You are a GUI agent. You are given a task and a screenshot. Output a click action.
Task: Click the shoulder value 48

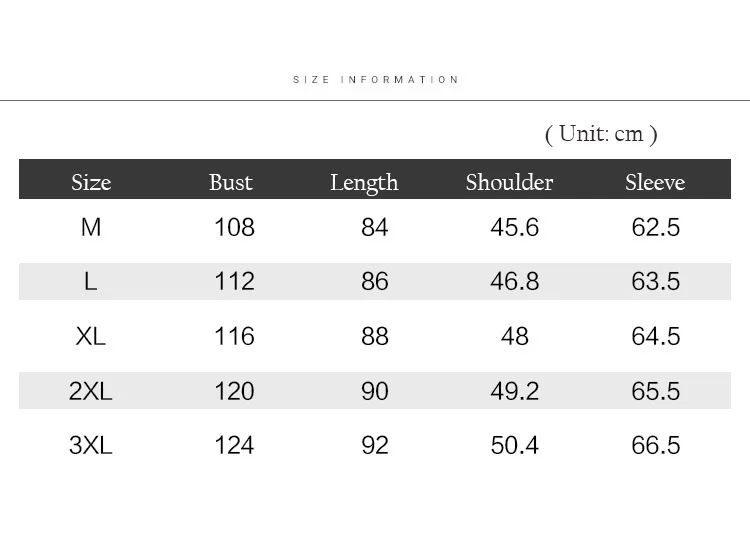pos(515,336)
